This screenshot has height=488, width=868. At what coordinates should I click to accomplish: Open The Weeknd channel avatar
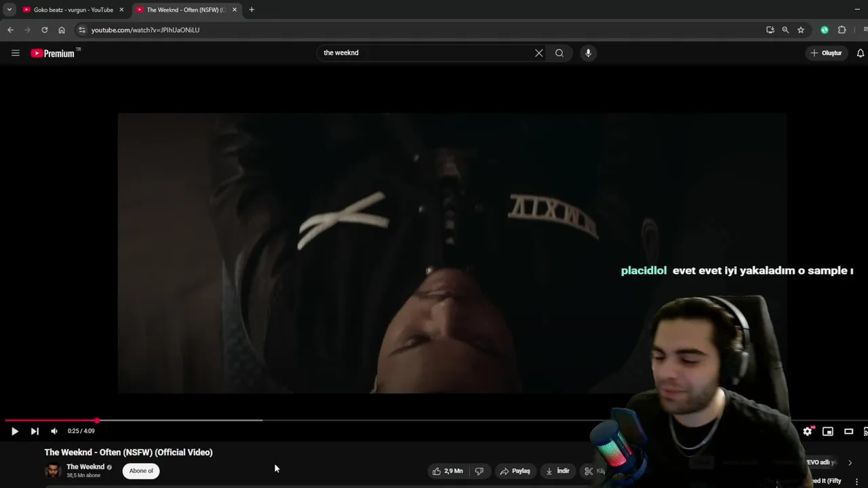pyautogui.click(x=53, y=470)
